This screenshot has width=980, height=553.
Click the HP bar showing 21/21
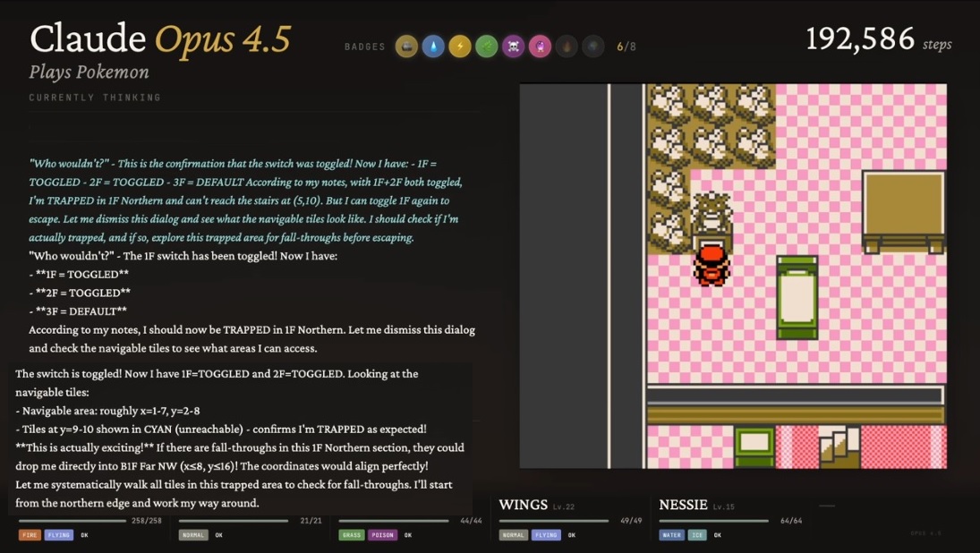[x=233, y=521]
